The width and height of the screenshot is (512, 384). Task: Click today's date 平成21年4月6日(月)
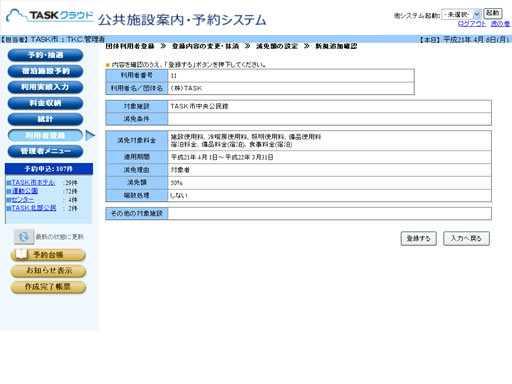pos(476,39)
